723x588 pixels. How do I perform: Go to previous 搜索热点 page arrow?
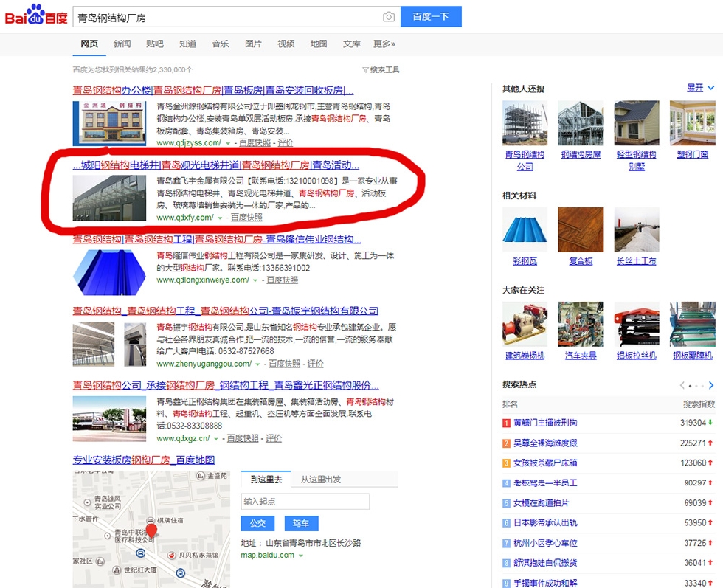(682, 385)
